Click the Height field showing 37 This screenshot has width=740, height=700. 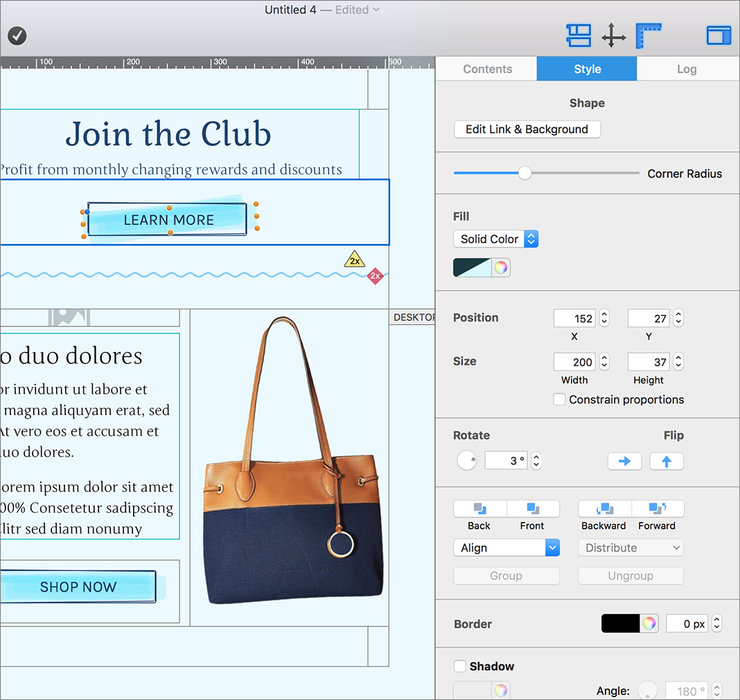(649, 362)
